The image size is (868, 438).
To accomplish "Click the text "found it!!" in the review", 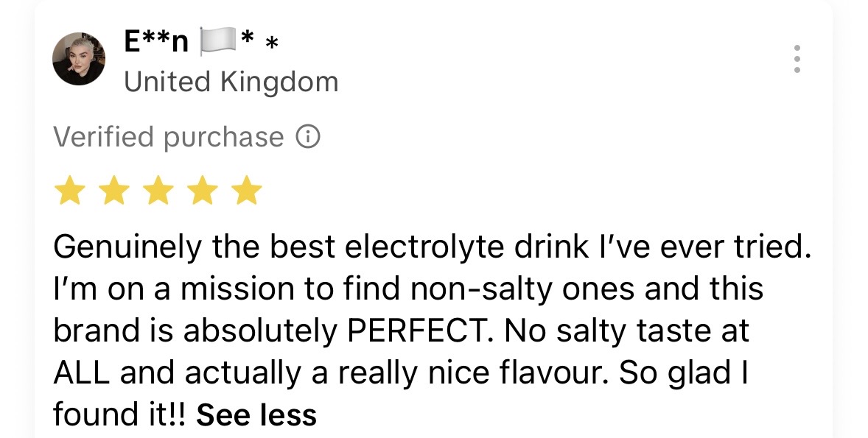I will [x=119, y=415].
